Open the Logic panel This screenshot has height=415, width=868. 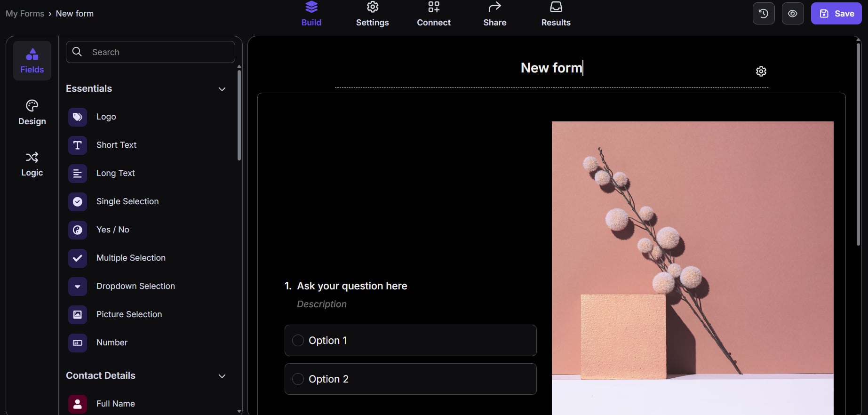pos(32,164)
